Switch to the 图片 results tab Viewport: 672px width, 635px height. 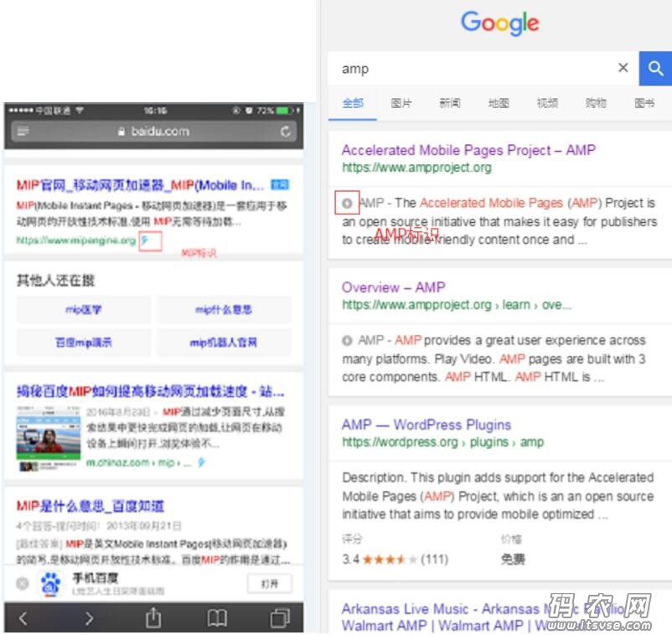[x=401, y=103]
